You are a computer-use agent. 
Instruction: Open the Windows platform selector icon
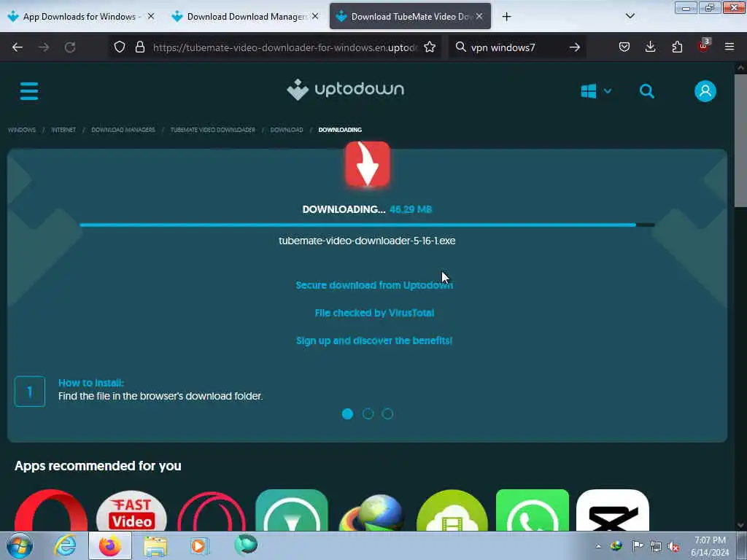pos(589,91)
